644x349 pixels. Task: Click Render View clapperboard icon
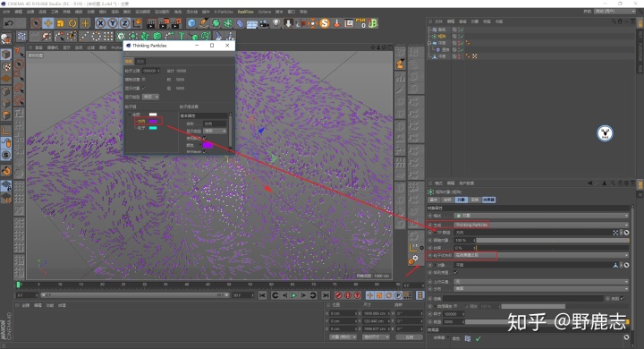click(151, 23)
